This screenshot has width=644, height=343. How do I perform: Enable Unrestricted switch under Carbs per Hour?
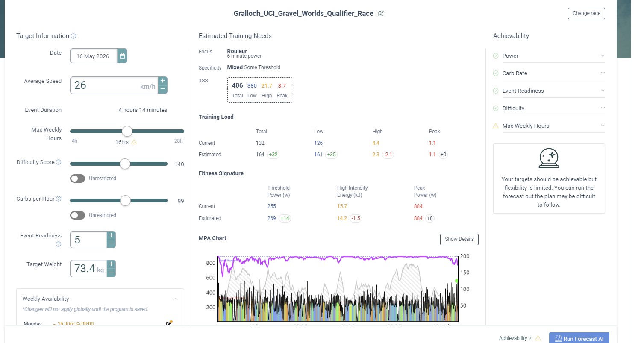click(x=78, y=215)
